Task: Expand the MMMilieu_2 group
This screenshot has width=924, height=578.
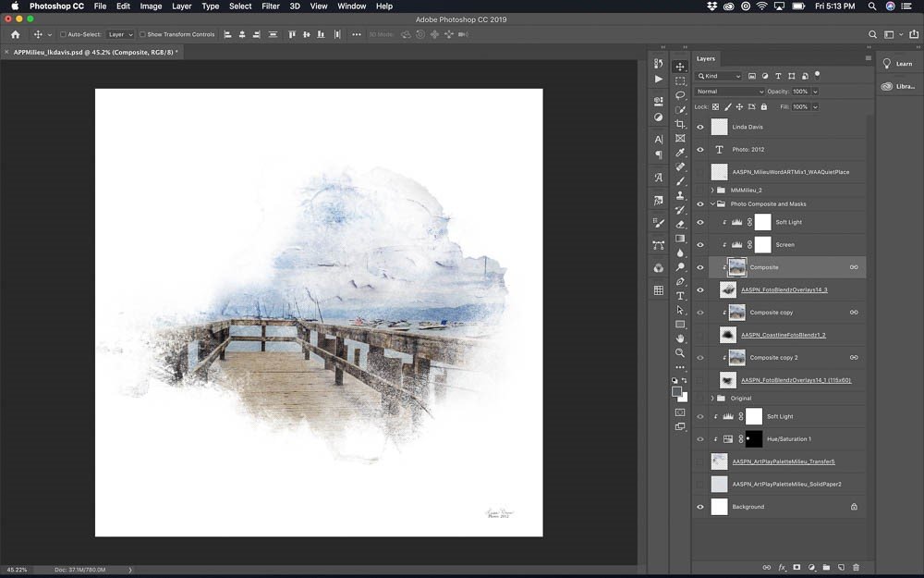Action: pos(711,190)
